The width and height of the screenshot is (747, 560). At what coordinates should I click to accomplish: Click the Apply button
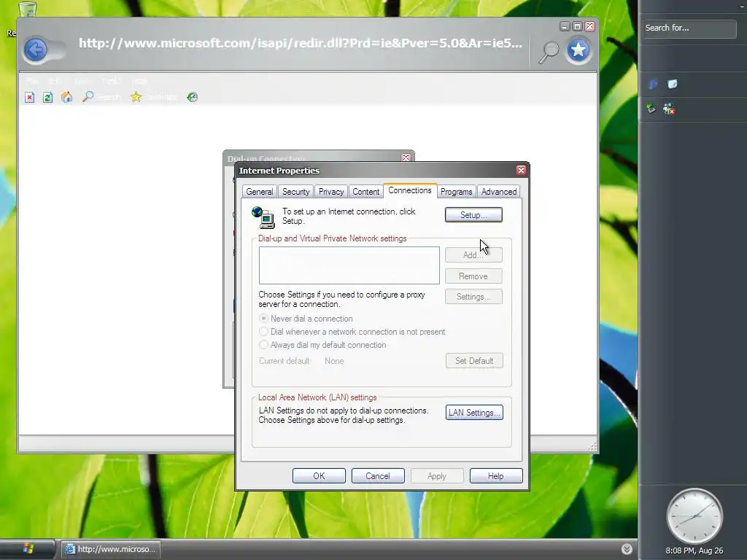point(437,475)
